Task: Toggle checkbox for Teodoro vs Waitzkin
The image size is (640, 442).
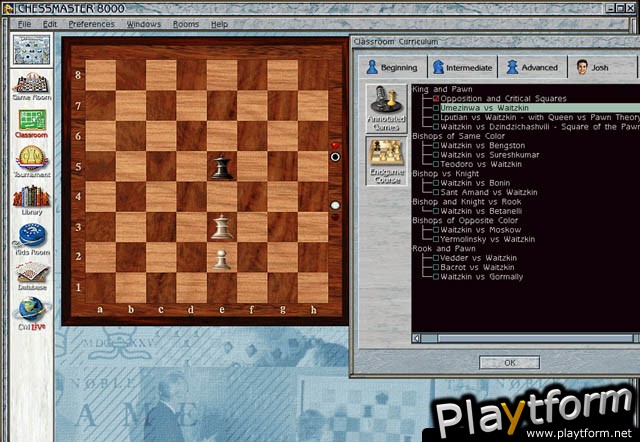Action: tap(436, 164)
